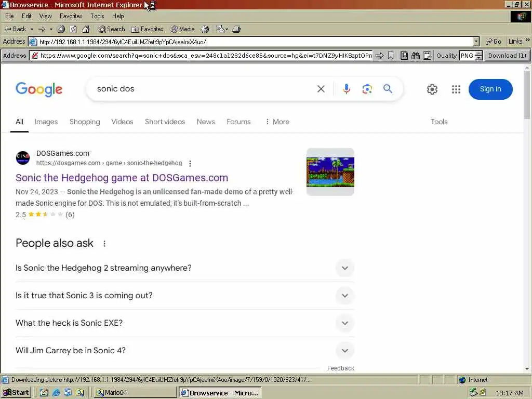The width and height of the screenshot is (532, 399).
Task: Open the Favorites menu
Action: coord(71,16)
